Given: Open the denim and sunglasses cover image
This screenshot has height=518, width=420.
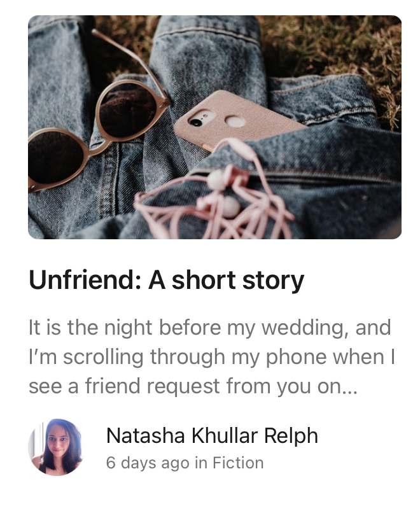Looking at the screenshot, I should [214, 127].
